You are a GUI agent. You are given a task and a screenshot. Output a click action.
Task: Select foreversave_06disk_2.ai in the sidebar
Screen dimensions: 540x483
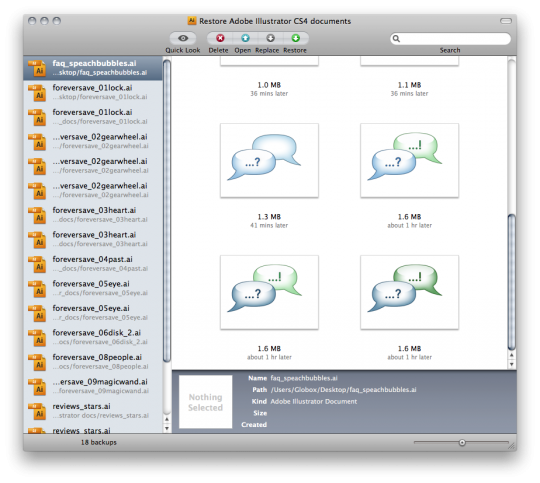click(93, 337)
